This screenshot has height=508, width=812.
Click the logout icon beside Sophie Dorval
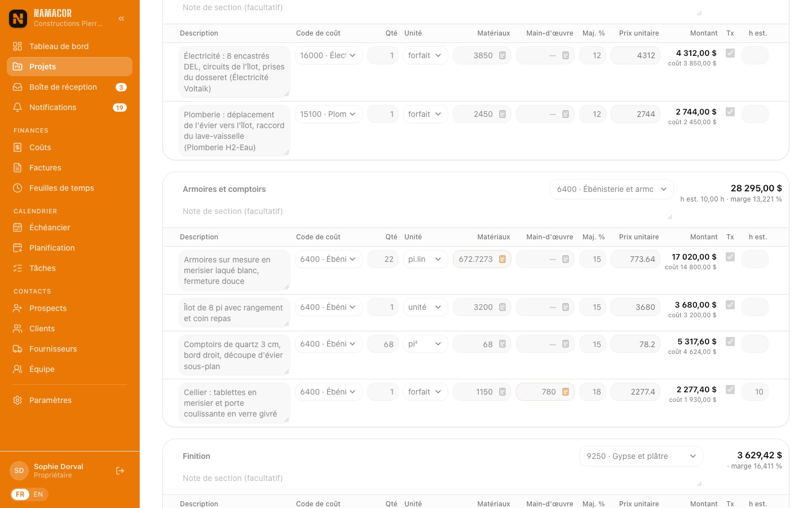pyautogui.click(x=120, y=471)
